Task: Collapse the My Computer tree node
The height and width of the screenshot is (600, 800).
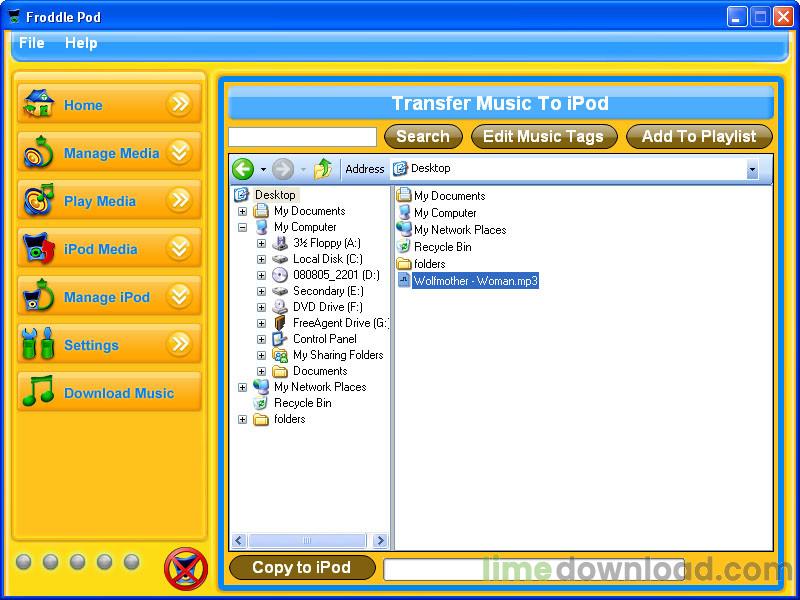Action: pyautogui.click(x=242, y=227)
